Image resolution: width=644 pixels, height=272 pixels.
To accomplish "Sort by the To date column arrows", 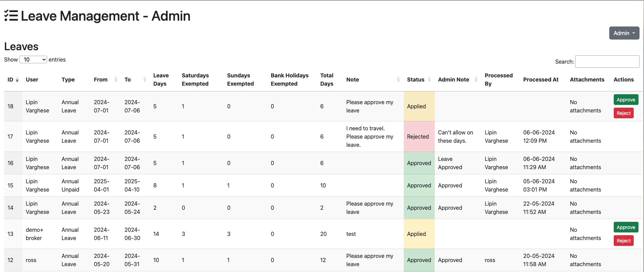I will (x=145, y=80).
